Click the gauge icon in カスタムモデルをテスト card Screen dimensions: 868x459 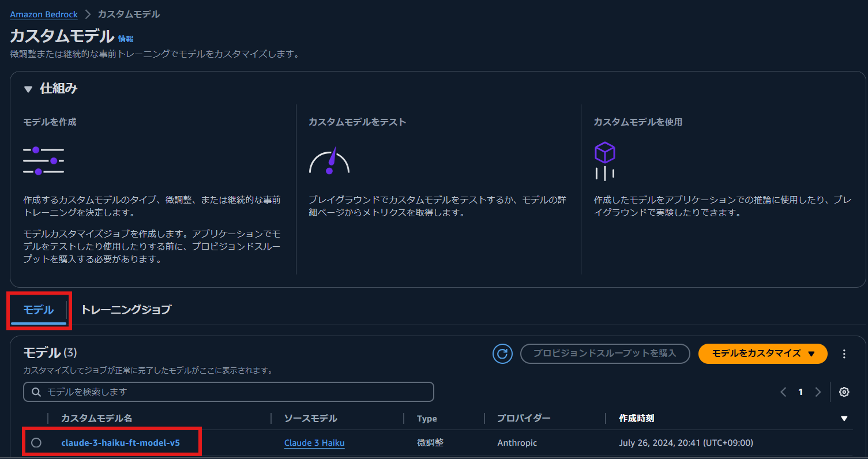[329, 160]
